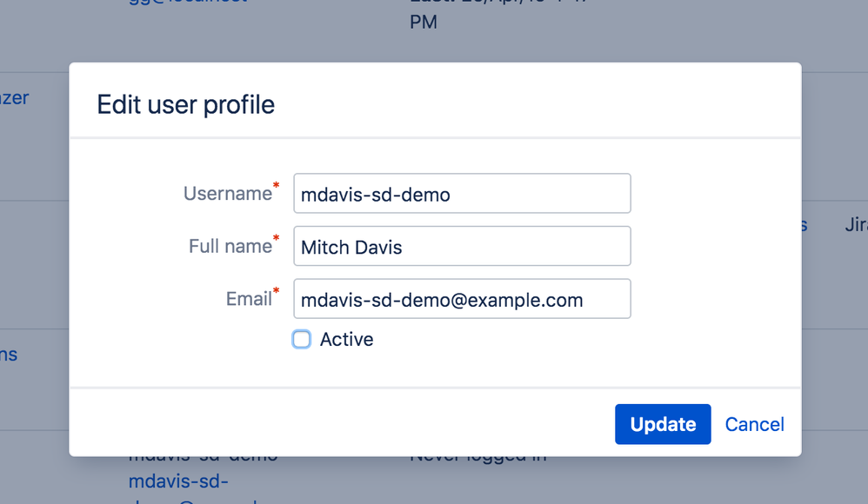The width and height of the screenshot is (868, 504).
Task: Click the Full name input field
Action: 462,246
